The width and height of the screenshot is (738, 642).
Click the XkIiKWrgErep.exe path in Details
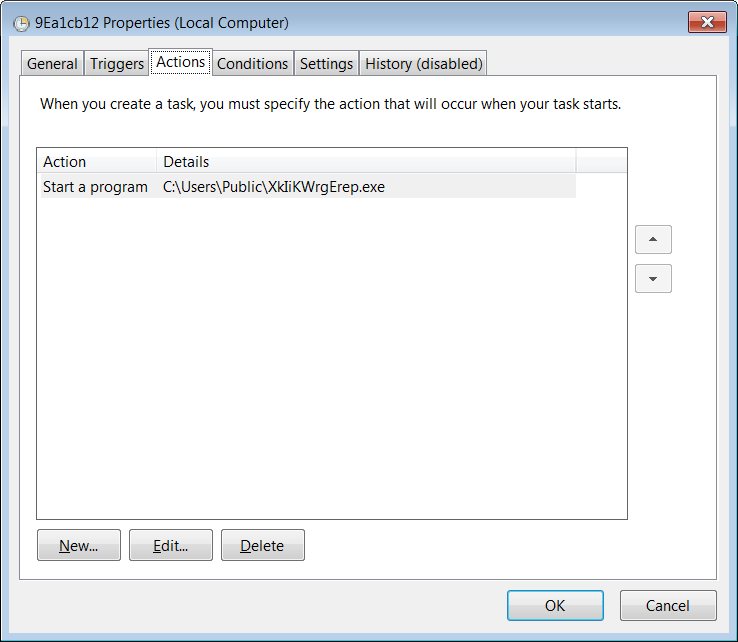(x=274, y=187)
